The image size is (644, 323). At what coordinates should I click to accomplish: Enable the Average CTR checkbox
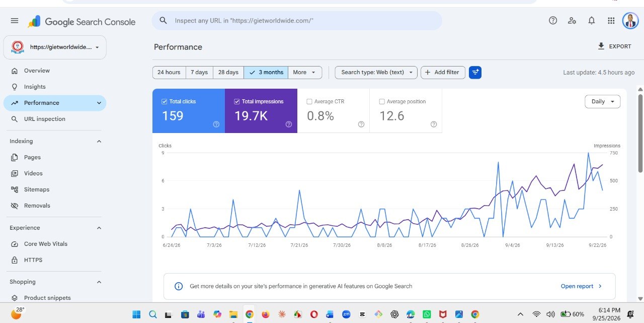(309, 101)
